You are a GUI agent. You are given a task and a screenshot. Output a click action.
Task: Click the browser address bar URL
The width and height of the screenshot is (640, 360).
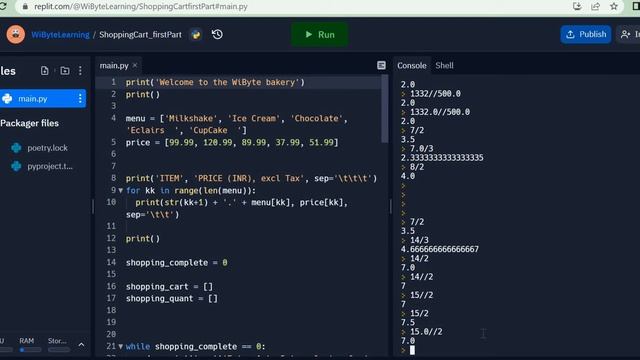140,7
